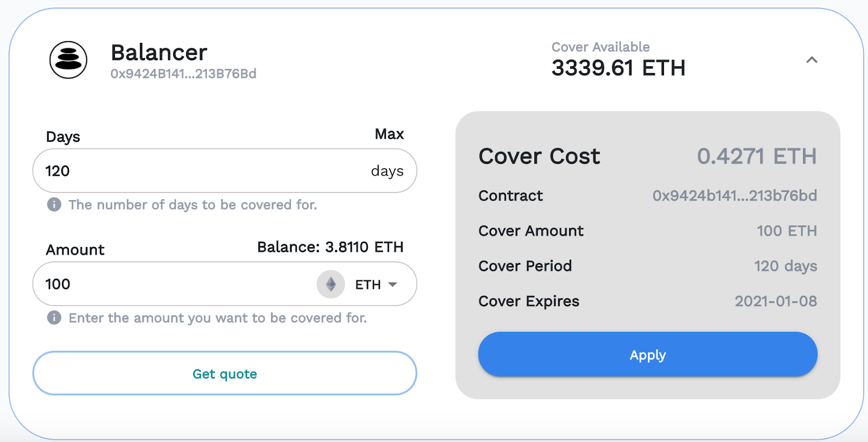This screenshot has height=442, width=868.
Task: Click the Ethereum token icon in Amount field
Action: [x=331, y=284]
